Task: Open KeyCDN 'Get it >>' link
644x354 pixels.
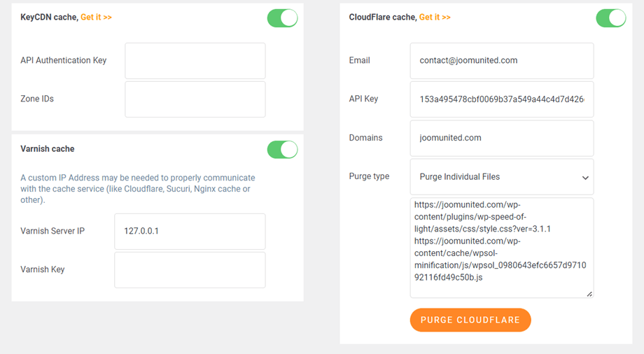Action: click(x=96, y=17)
